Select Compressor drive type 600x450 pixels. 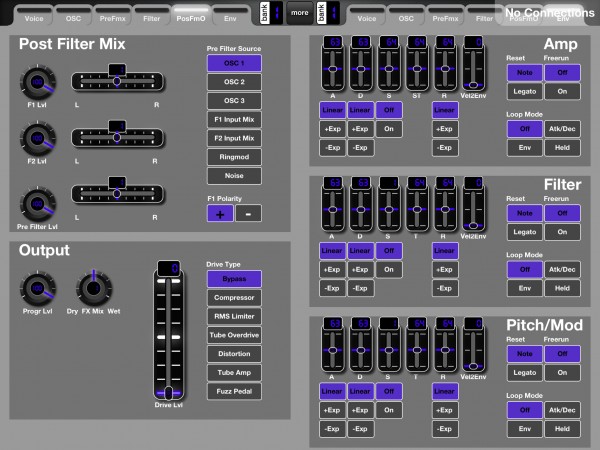point(234,298)
